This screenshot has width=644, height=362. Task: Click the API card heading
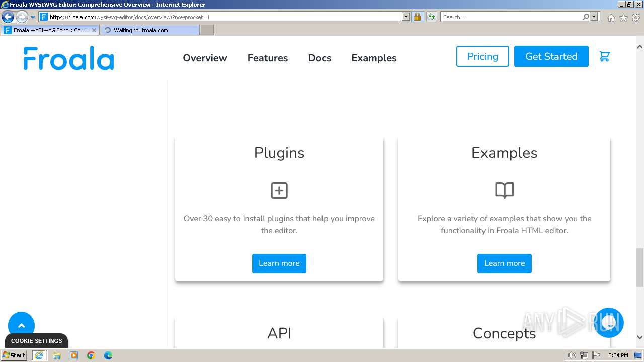click(279, 333)
